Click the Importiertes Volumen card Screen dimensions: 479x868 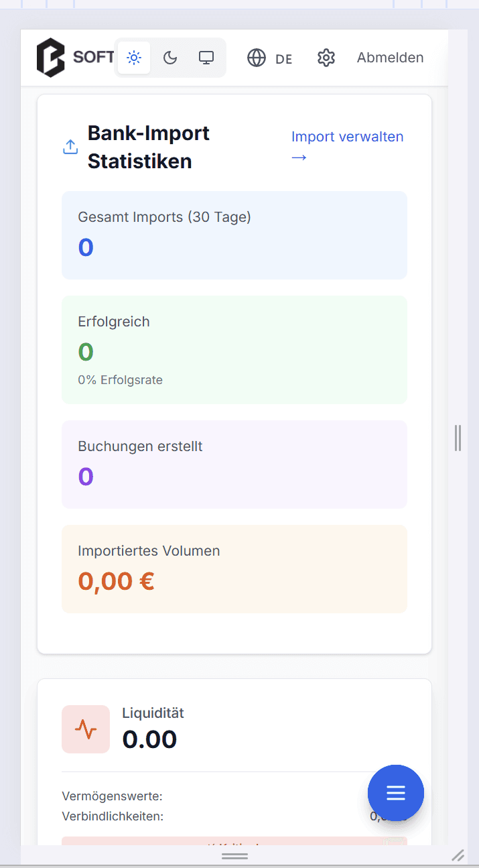(234, 568)
